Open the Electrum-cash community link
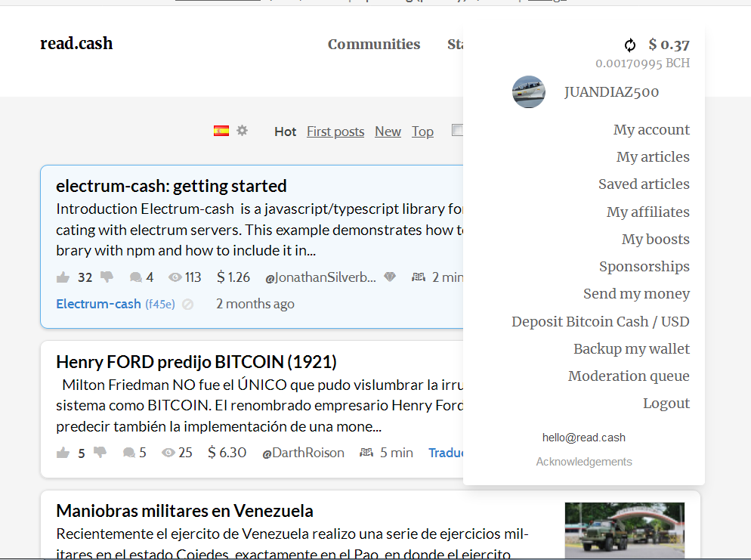751x560 pixels. click(x=98, y=305)
